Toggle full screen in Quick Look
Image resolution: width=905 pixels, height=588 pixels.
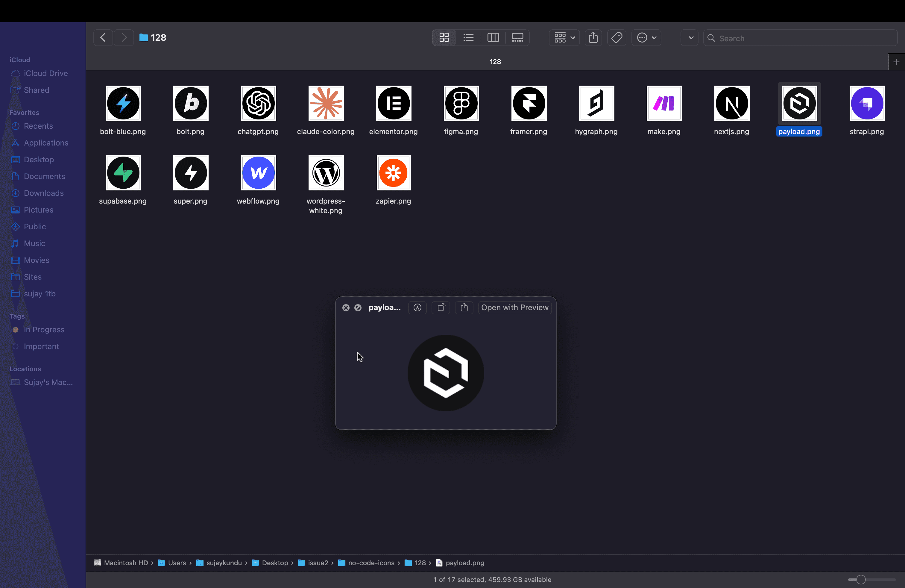pyautogui.click(x=358, y=308)
